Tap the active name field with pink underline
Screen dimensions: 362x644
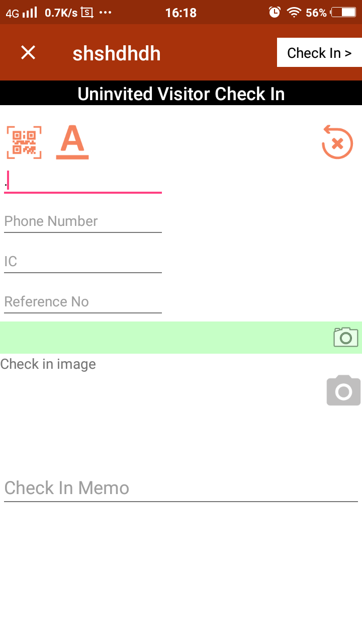click(x=83, y=182)
